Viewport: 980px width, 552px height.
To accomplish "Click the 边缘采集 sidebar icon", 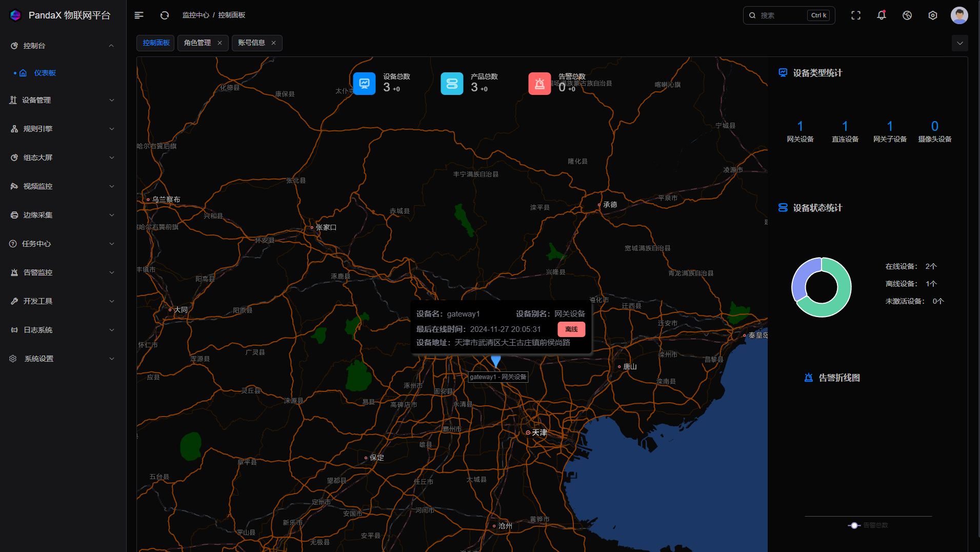I will pyautogui.click(x=14, y=215).
